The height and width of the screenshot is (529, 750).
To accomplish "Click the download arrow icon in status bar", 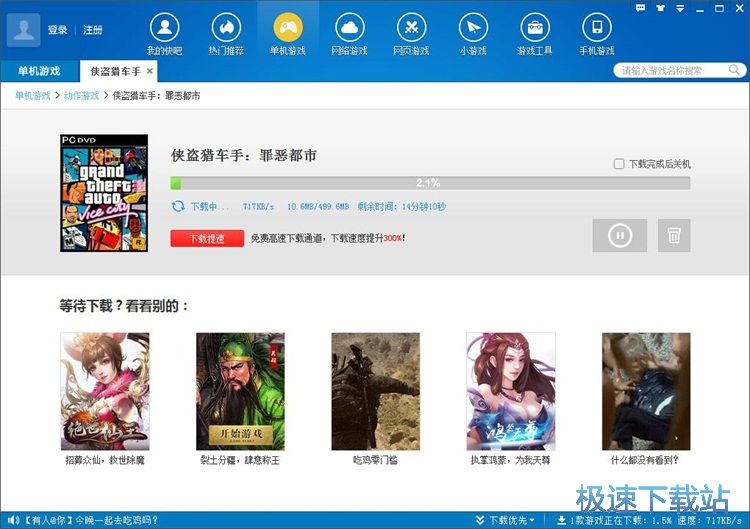I will tap(562, 520).
